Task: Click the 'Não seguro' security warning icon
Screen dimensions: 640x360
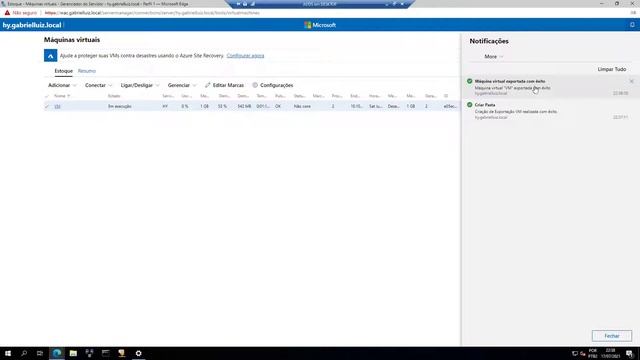Action: pyautogui.click(x=7, y=13)
